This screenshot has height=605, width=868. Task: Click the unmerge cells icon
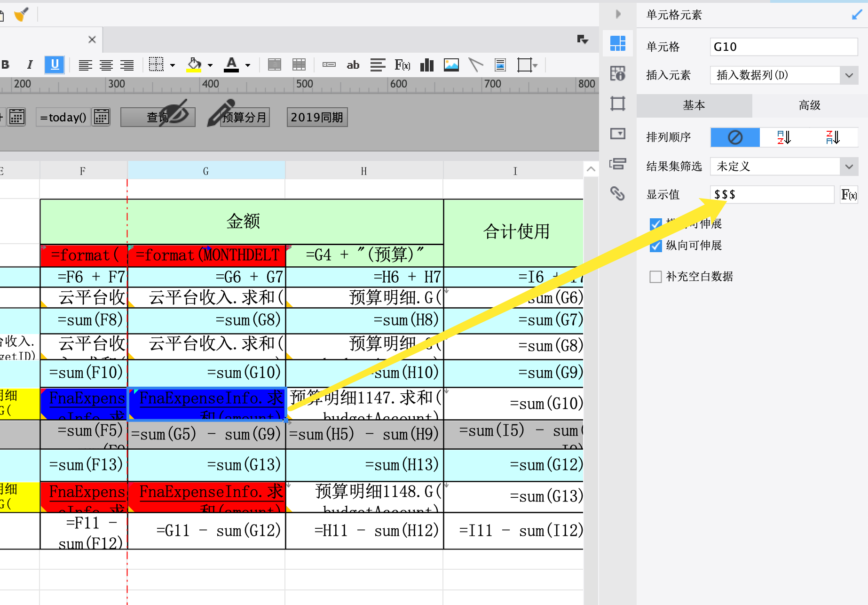[299, 64]
